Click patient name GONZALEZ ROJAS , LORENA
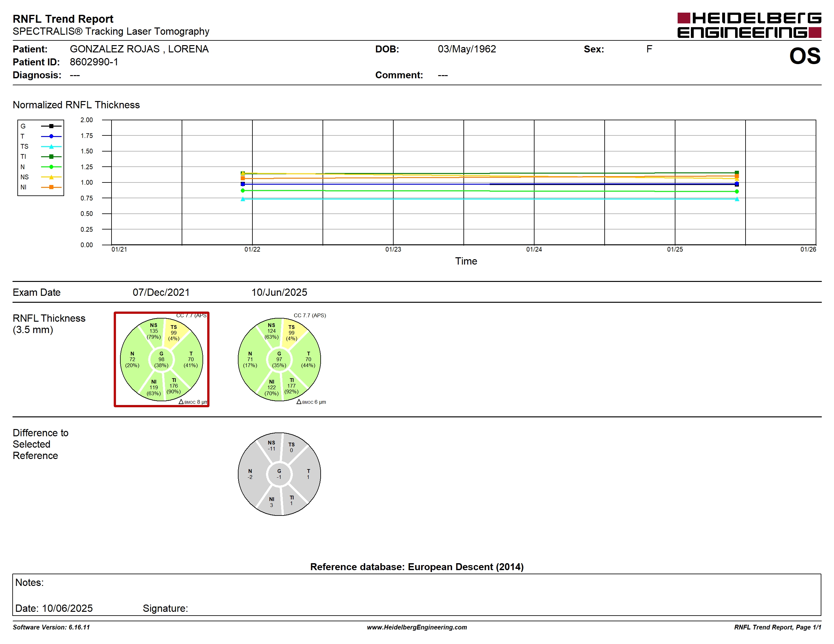This screenshot has width=834, height=644. (x=139, y=49)
